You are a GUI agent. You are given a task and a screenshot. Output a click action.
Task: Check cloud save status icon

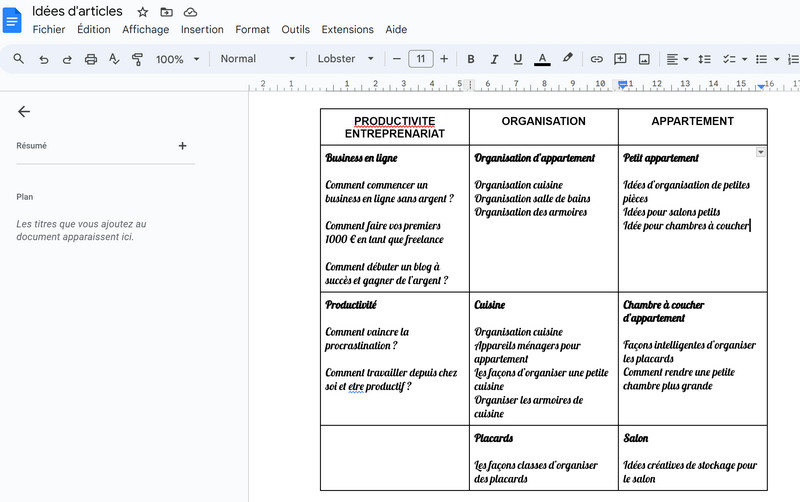click(x=190, y=12)
